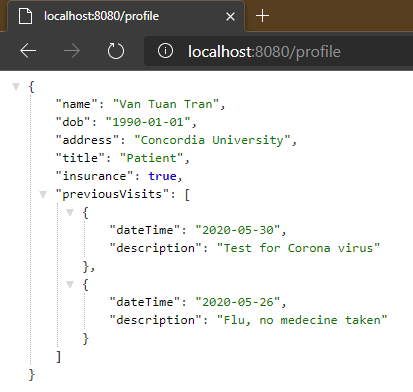Open a new tab with plus icon
The width and height of the screenshot is (413, 392).
click(x=262, y=16)
